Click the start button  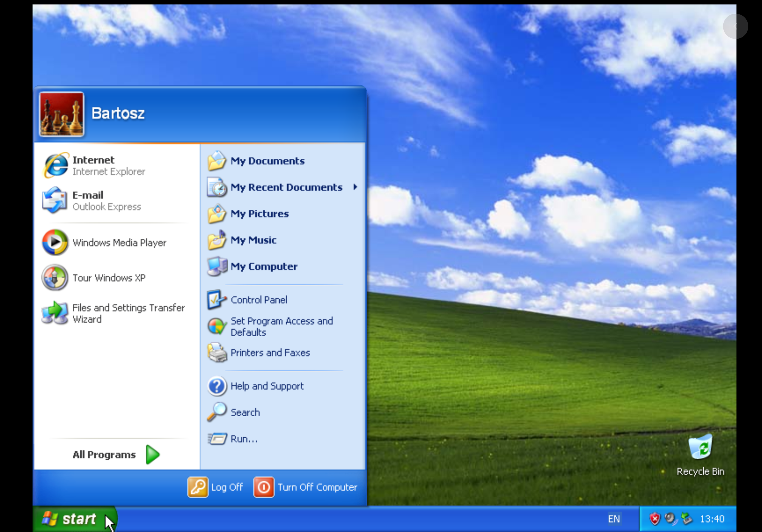click(75, 519)
